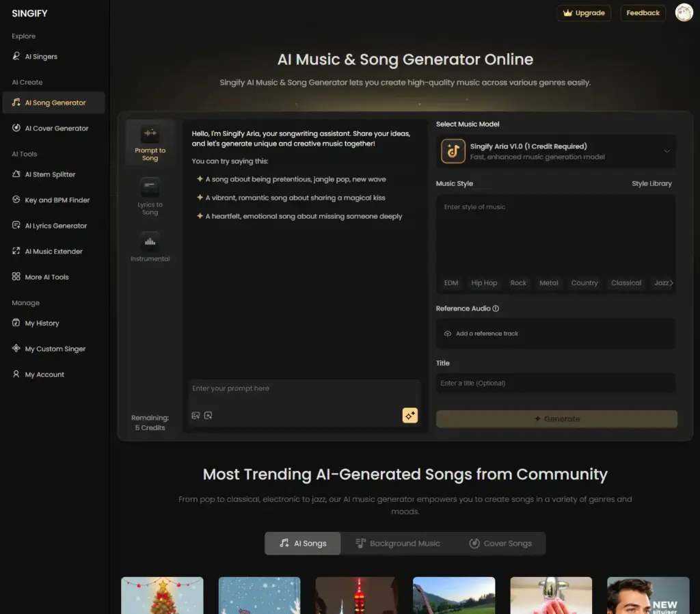Open the green landscape song thumbnail
The image size is (700, 614).
click(x=454, y=596)
